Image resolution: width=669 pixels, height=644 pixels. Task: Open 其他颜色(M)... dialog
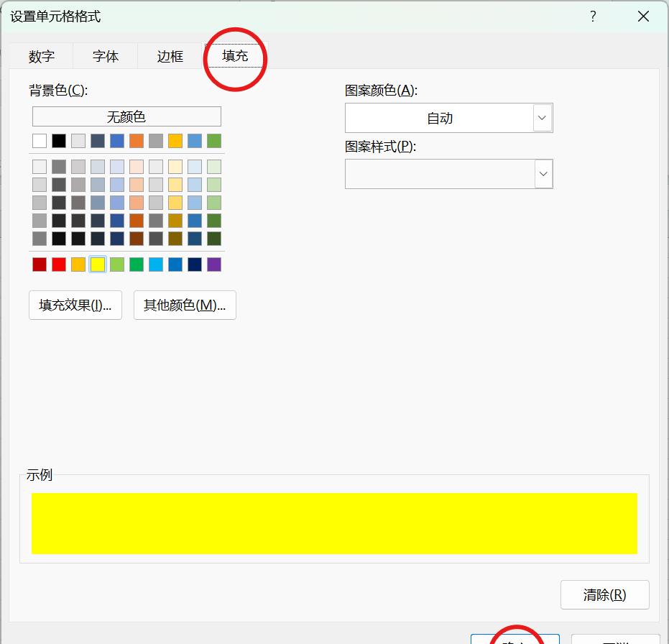[x=185, y=305]
